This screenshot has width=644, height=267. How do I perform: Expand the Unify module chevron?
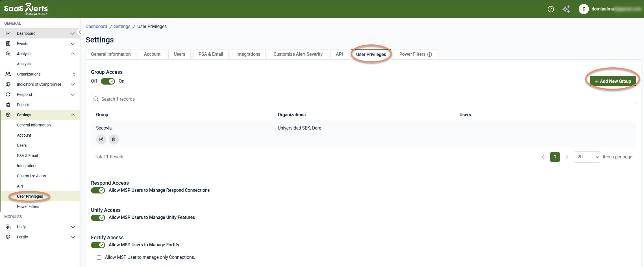(x=73, y=227)
